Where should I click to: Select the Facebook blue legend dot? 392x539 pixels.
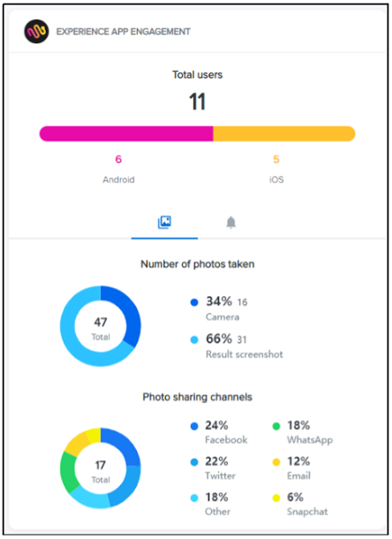click(194, 426)
